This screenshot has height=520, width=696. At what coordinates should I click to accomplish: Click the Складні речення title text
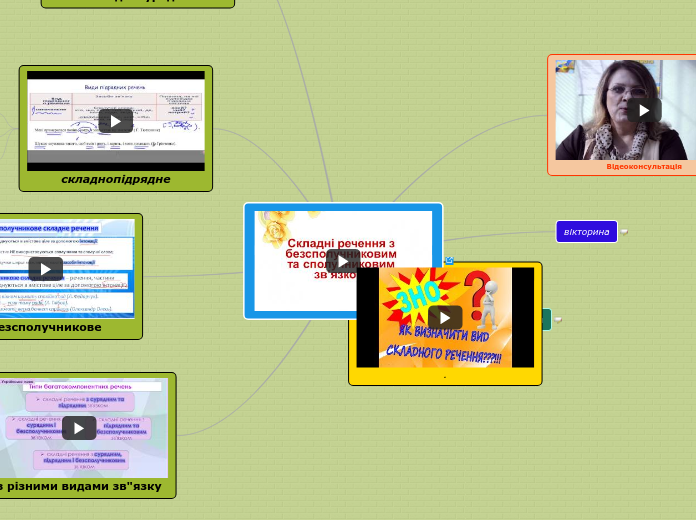coord(341,259)
